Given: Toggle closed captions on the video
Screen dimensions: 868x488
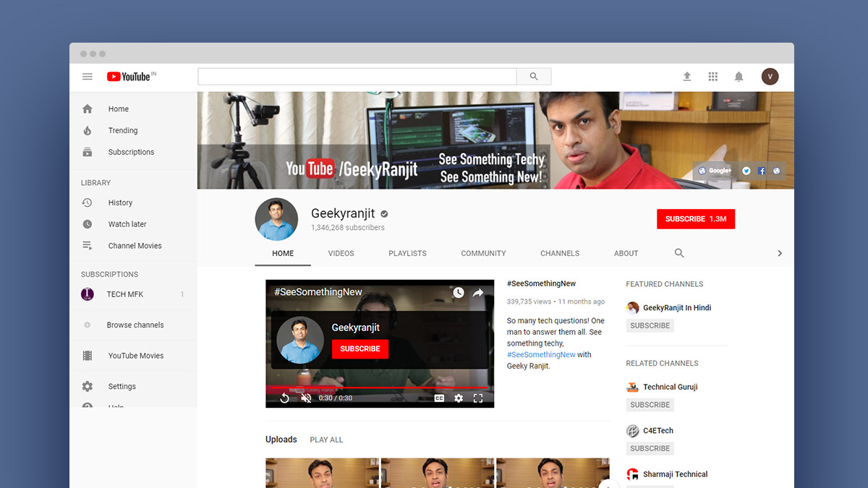Looking at the screenshot, I should tap(439, 398).
